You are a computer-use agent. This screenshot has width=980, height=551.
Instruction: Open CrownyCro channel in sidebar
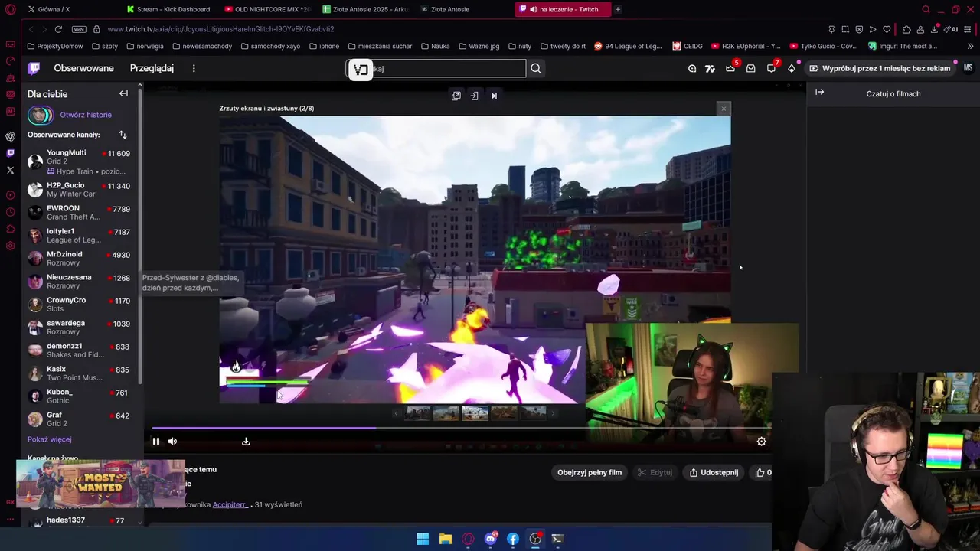80,304
